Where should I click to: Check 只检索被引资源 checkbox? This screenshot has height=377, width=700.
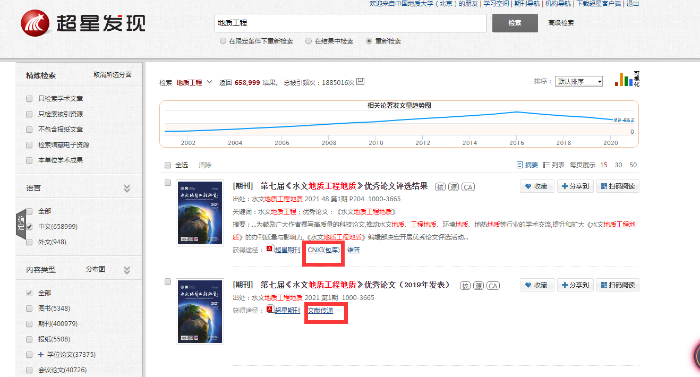[x=29, y=114]
